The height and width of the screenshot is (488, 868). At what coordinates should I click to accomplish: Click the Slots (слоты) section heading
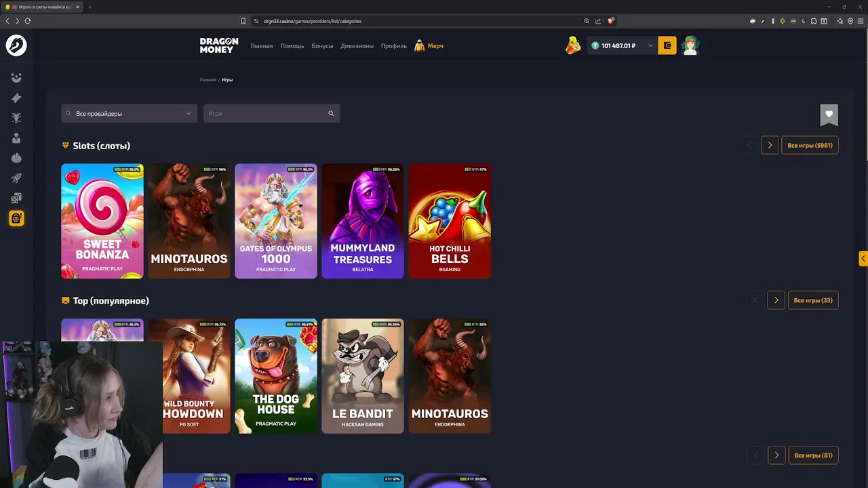pyautogui.click(x=101, y=146)
